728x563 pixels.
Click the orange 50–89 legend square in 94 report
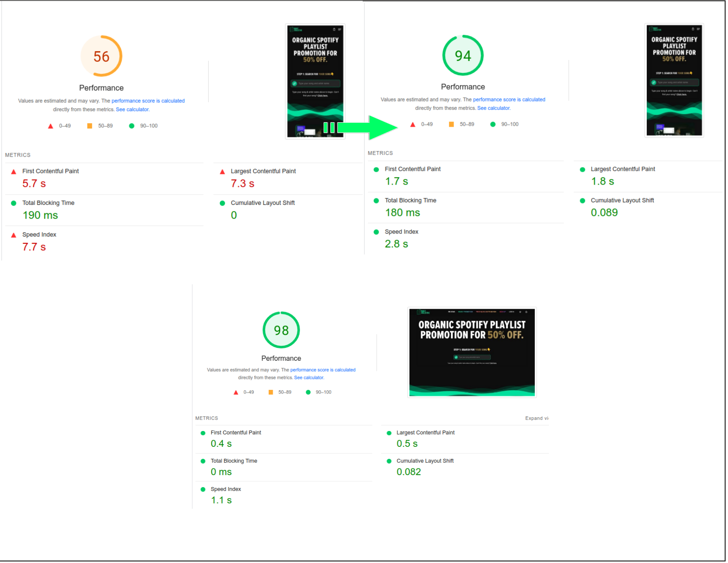coord(451,125)
